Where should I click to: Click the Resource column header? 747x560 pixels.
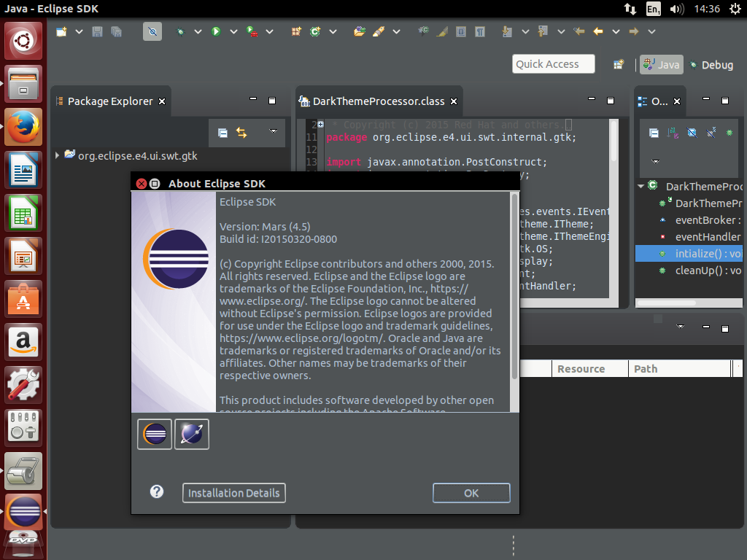click(x=589, y=368)
